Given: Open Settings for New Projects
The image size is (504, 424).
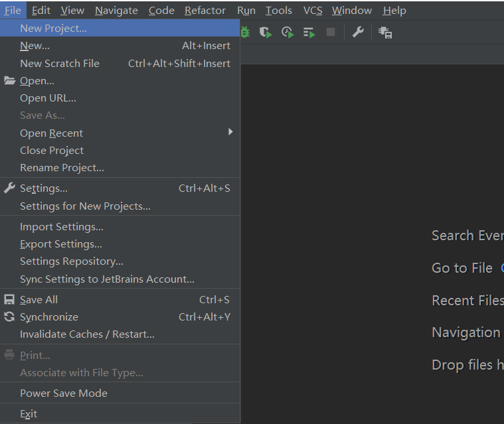Looking at the screenshot, I should 85,206.
